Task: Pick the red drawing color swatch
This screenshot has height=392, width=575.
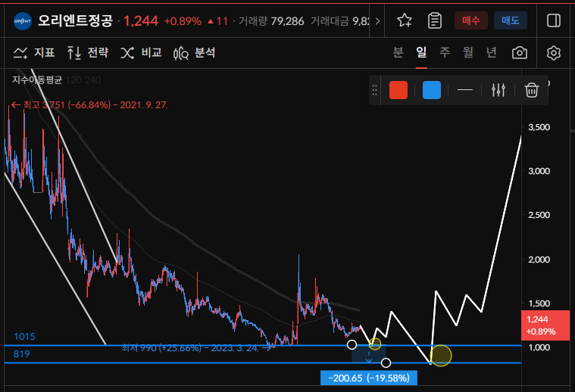Action: pyautogui.click(x=398, y=90)
